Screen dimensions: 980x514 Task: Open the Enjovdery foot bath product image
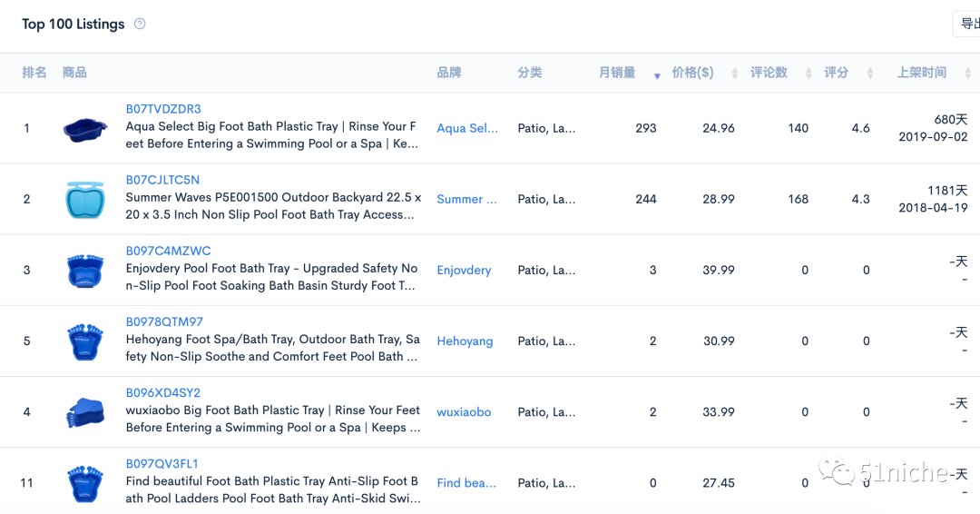(85, 271)
